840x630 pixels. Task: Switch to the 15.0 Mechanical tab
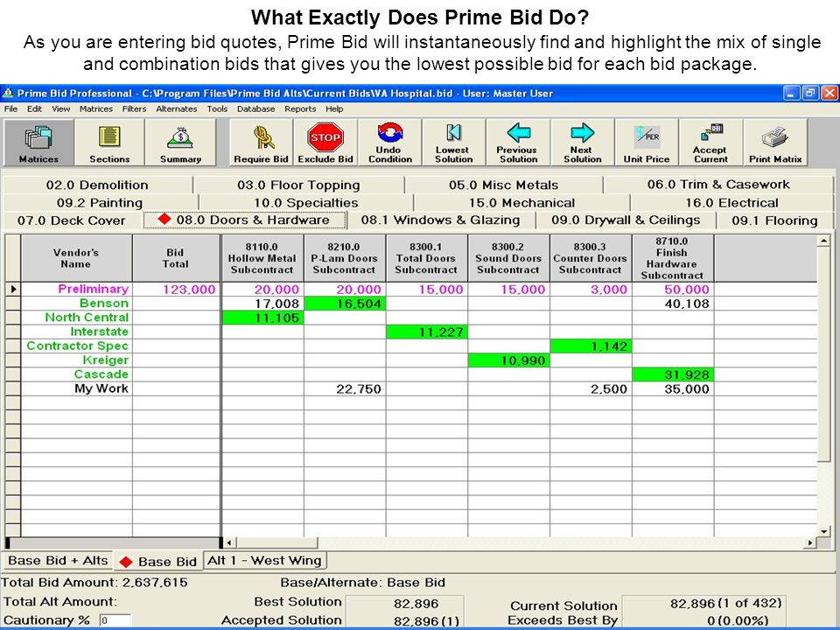[x=521, y=203]
